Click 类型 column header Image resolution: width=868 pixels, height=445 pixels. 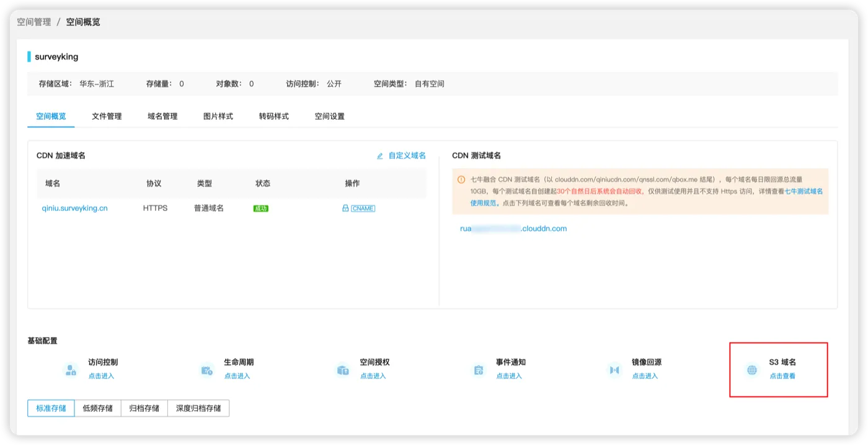[205, 184]
